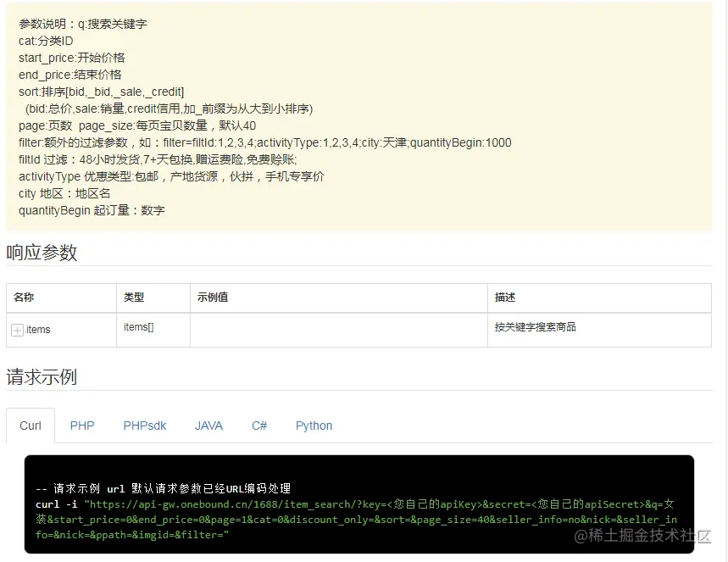Click the end_price:结束价格 line
The image size is (728, 562).
coord(70,75)
